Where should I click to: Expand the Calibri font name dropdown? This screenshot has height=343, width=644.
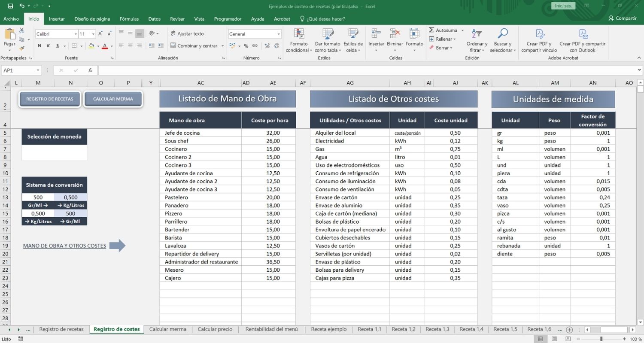[x=76, y=34]
